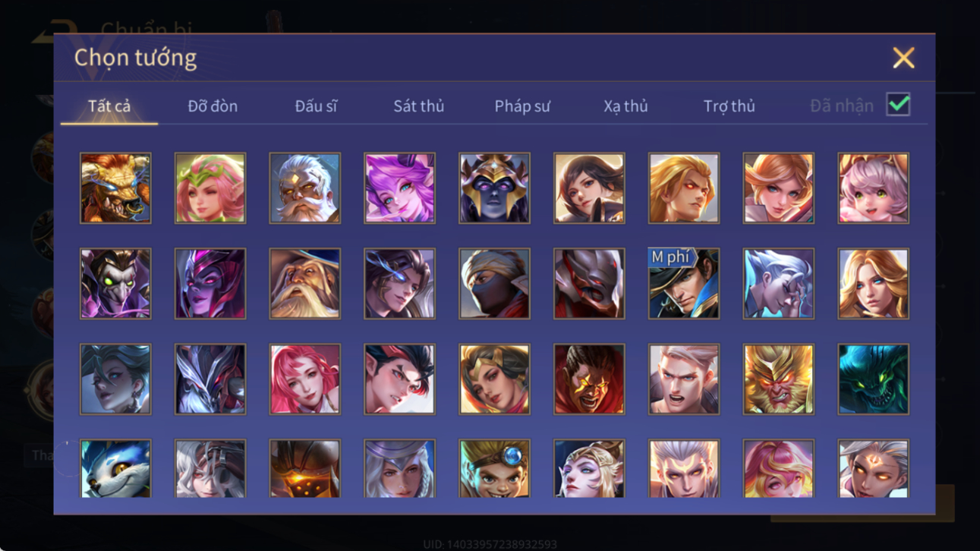Filter by the "Xạ thủ" tab
Image resolution: width=980 pixels, height=551 pixels.
point(625,106)
